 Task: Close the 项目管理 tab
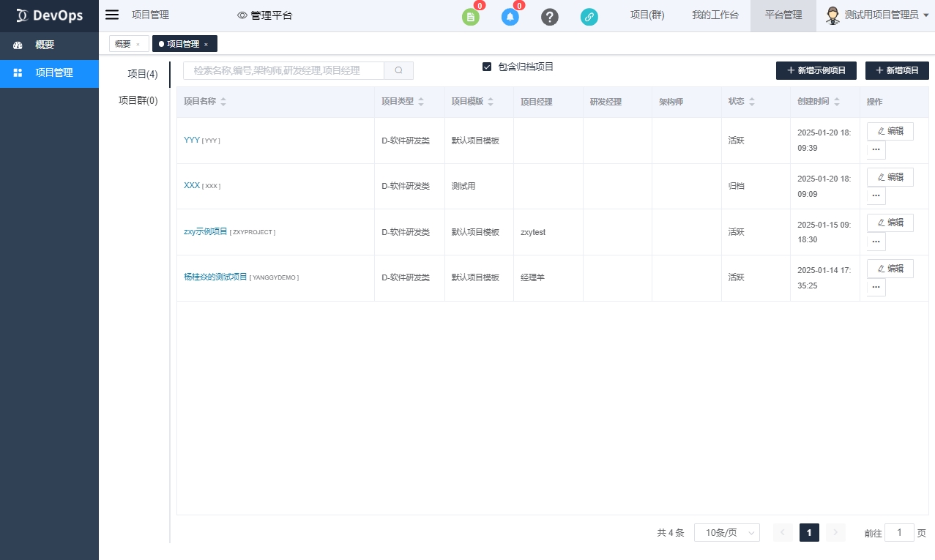(x=206, y=45)
